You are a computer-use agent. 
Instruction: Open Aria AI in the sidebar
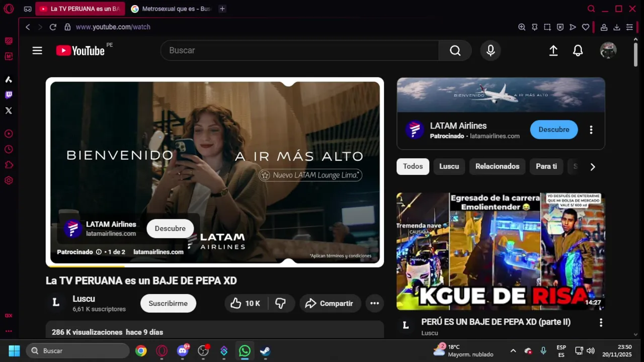pyautogui.click(x=9, y=79)
